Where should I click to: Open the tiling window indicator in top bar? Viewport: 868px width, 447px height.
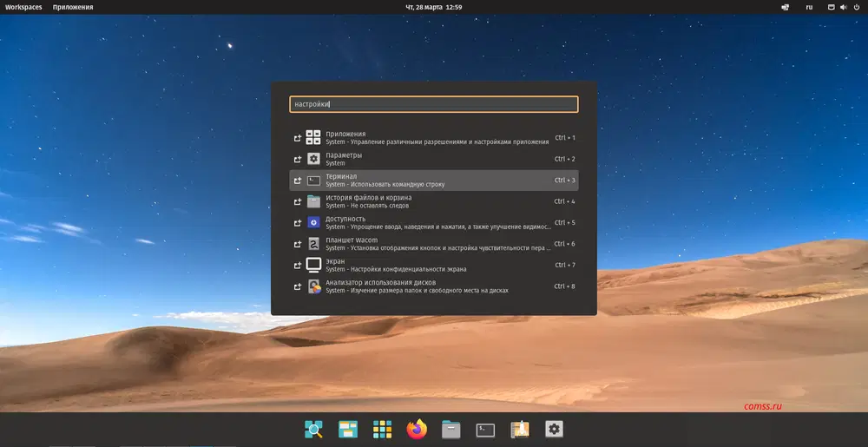(786, 7)
